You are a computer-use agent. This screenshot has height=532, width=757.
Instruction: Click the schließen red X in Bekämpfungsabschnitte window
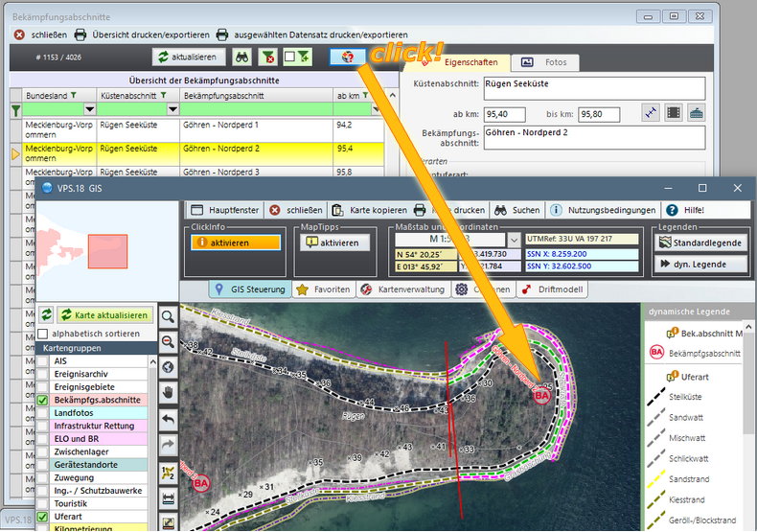tap(19, 35)
